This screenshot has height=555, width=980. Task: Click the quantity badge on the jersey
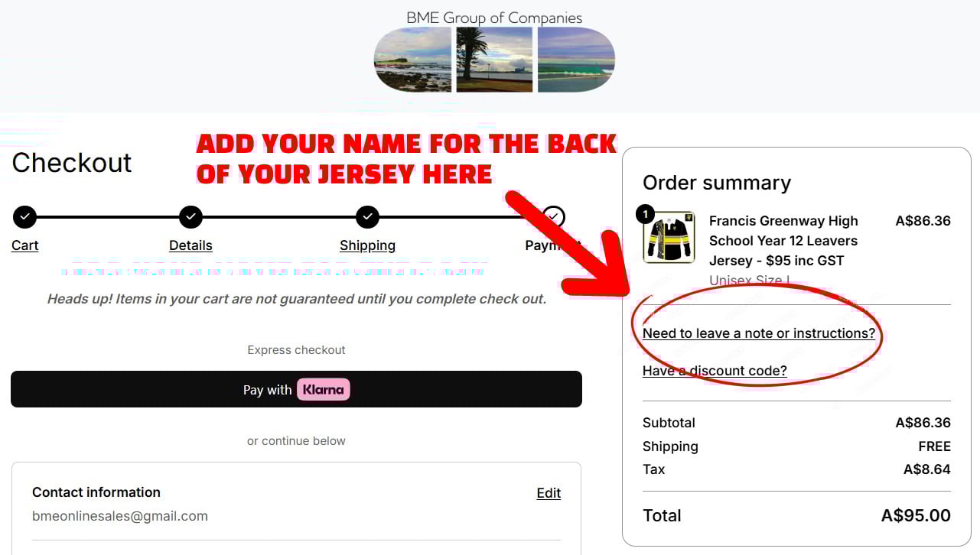[646, 214]
